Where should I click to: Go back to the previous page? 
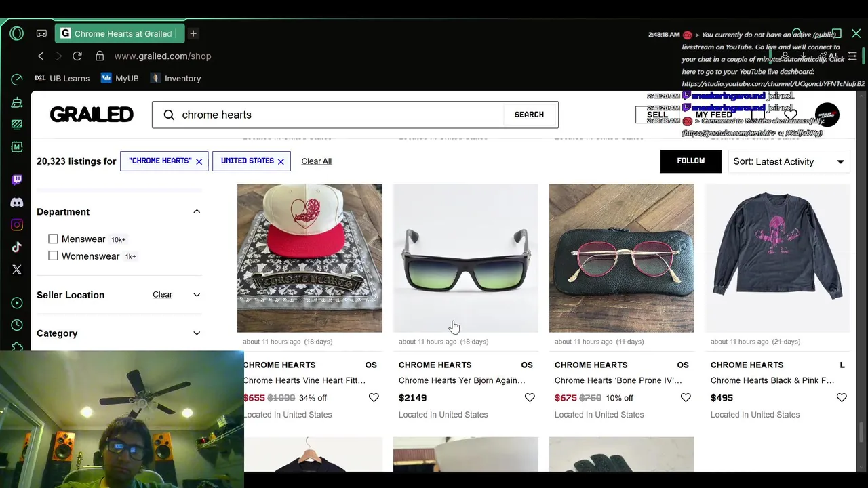(41, 56)
